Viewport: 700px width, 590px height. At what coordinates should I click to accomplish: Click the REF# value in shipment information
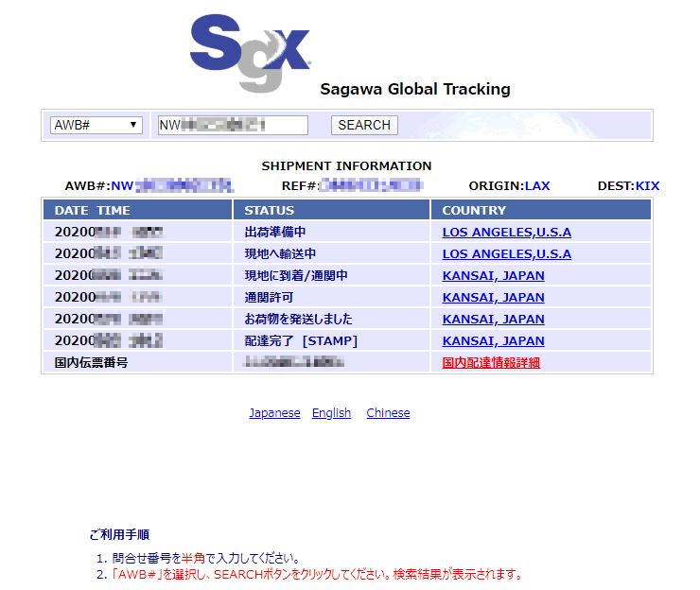coord(371,185)
